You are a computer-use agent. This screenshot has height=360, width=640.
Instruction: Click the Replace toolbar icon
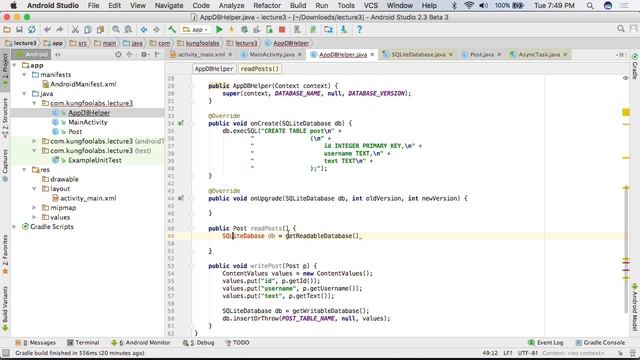click(x=128, y=29)
